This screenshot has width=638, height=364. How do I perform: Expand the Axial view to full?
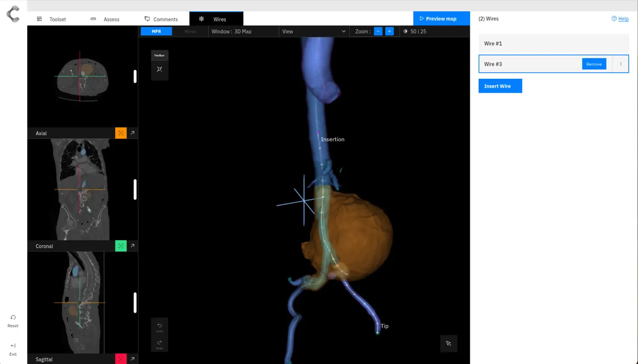coord(133,133)
